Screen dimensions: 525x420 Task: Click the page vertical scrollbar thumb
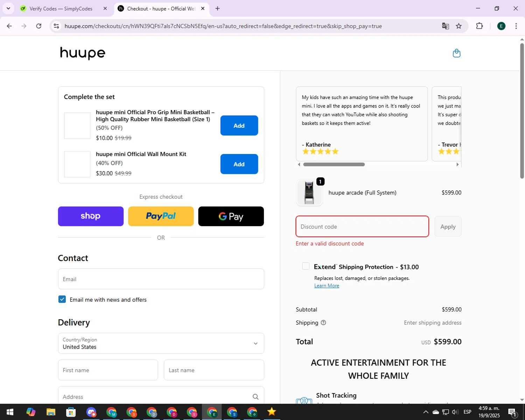coord(522,110)
